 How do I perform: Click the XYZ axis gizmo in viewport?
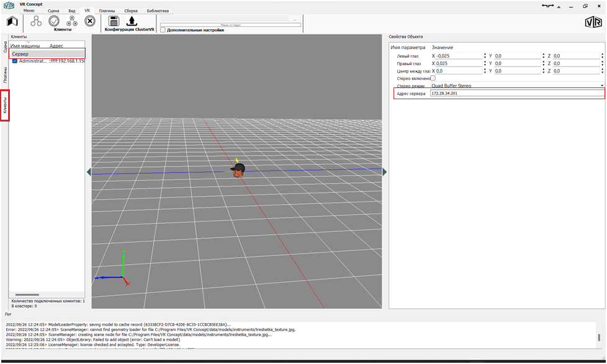112,269
